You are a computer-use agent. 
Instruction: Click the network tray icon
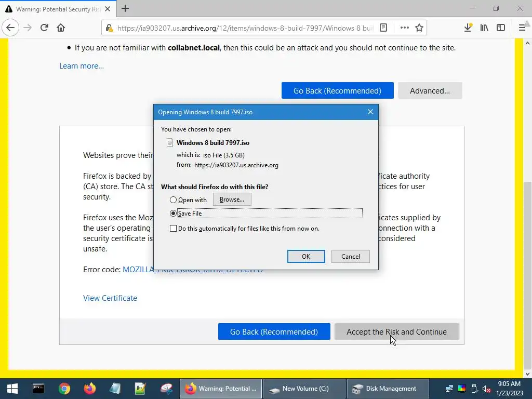[x=449, y=389]
